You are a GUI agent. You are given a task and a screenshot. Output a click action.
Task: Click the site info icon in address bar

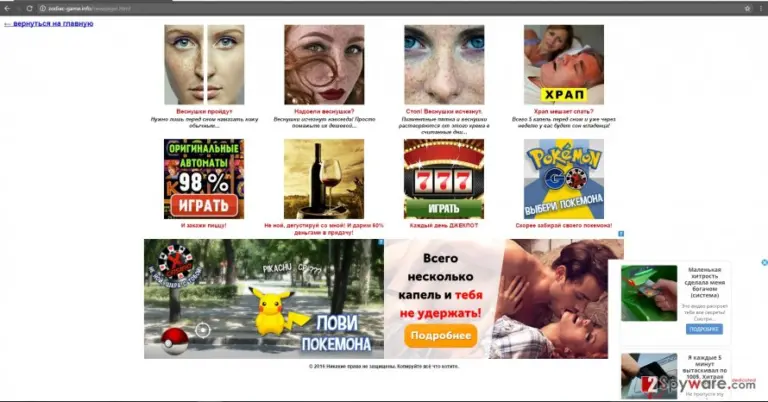coord(43,8)
